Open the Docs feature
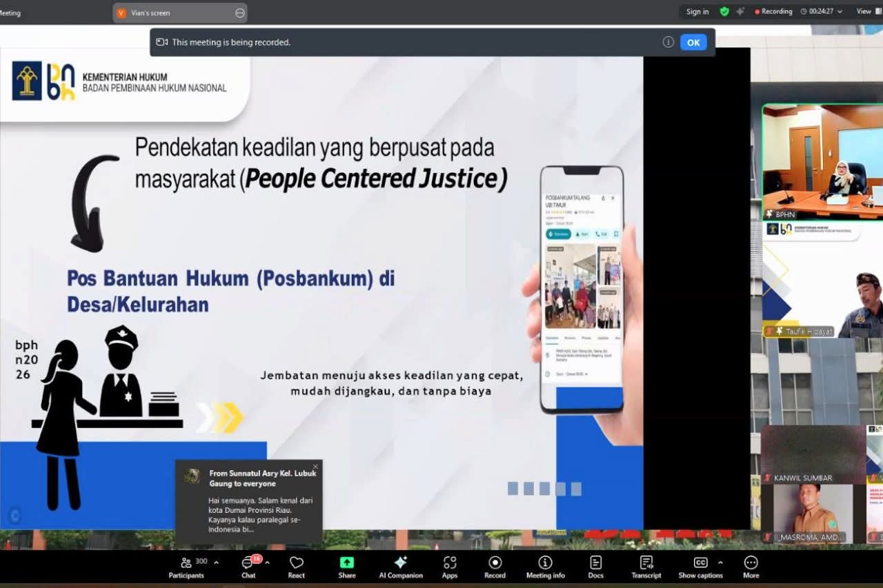Image resolution: width=883 pixels, height=588 pixels. 595,565
